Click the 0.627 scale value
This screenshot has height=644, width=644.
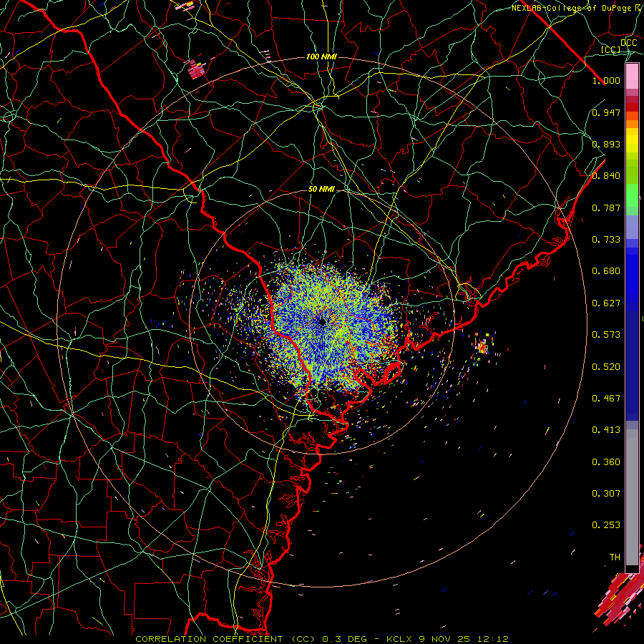point(606,303)
